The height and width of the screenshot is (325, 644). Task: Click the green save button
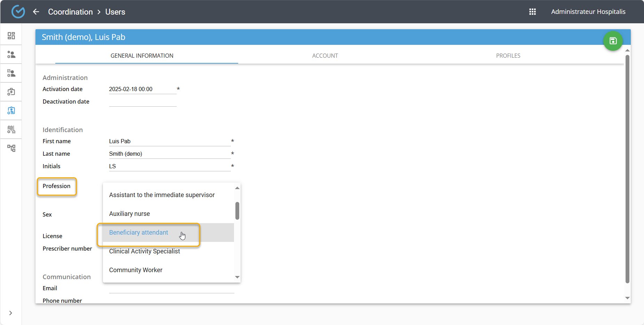click(613, 41)
